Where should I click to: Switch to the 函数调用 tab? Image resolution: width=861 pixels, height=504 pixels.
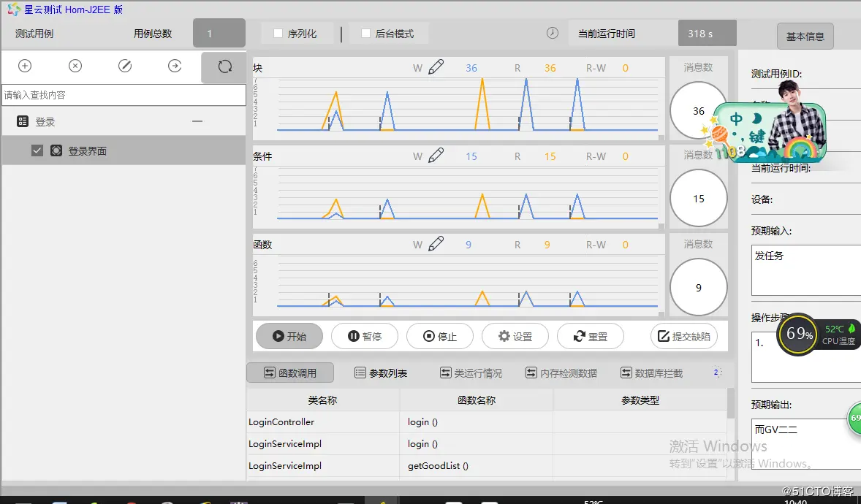(290, 373)
